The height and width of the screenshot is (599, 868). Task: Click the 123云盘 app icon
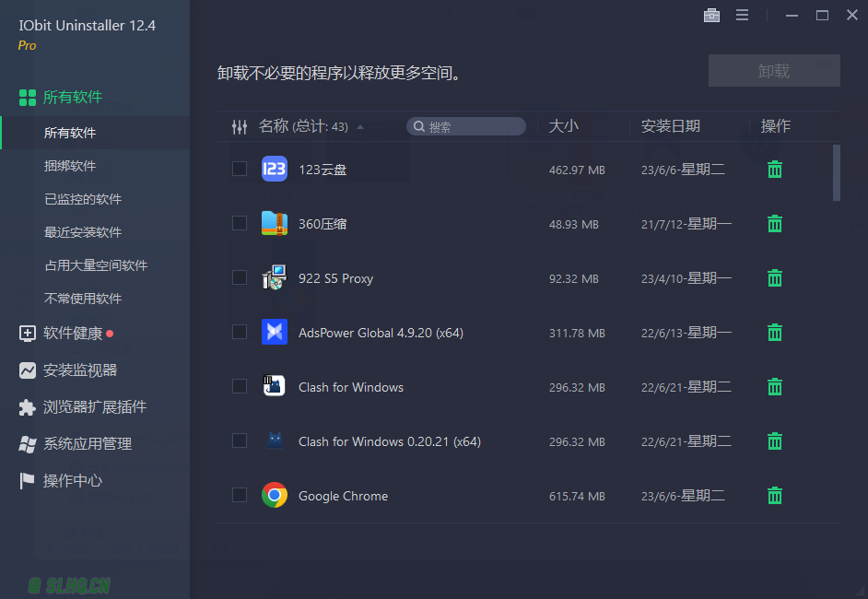coord(275,169)
